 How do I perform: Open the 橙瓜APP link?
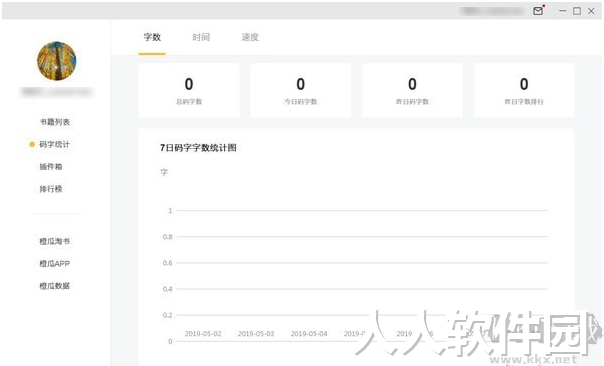tap(54, 264)
